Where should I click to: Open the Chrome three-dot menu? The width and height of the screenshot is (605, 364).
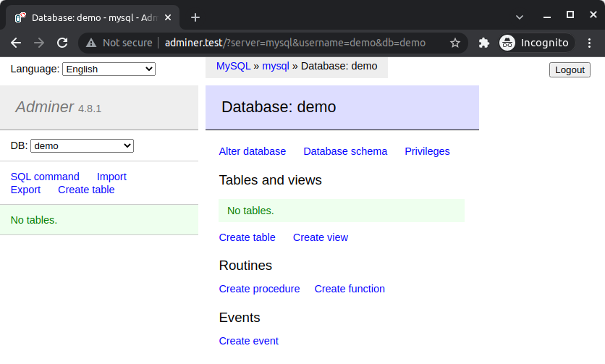tap(589, 43)
